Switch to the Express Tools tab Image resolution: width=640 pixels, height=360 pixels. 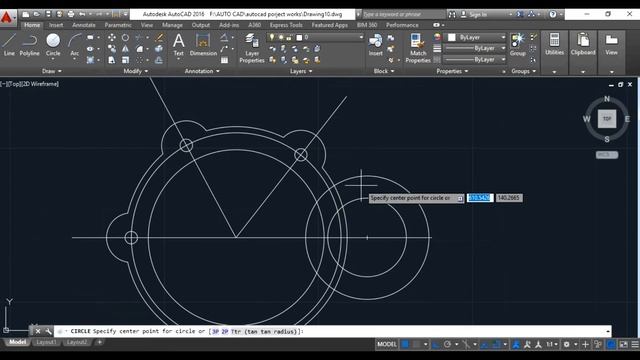(x=286, y=25)
